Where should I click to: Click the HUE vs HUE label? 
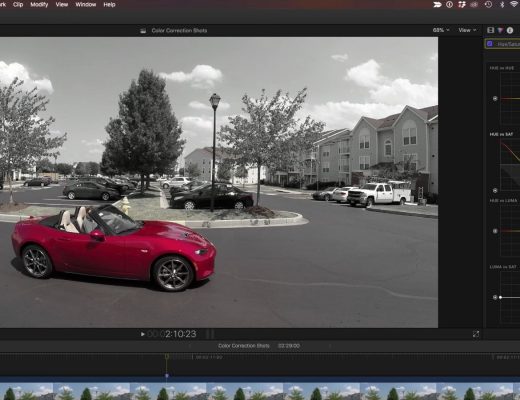(x=502, y=68)
